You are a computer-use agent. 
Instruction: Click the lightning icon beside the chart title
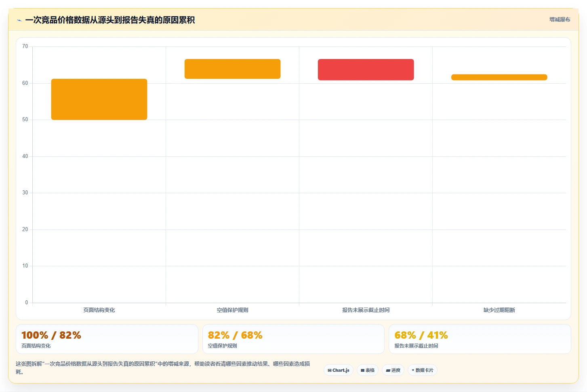pos(19,20)
